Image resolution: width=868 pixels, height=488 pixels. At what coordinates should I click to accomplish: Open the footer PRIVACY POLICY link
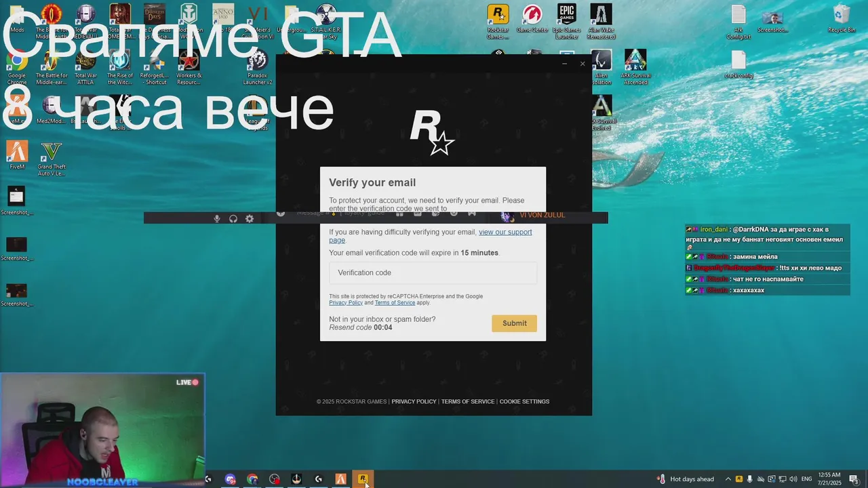(414, 401)
